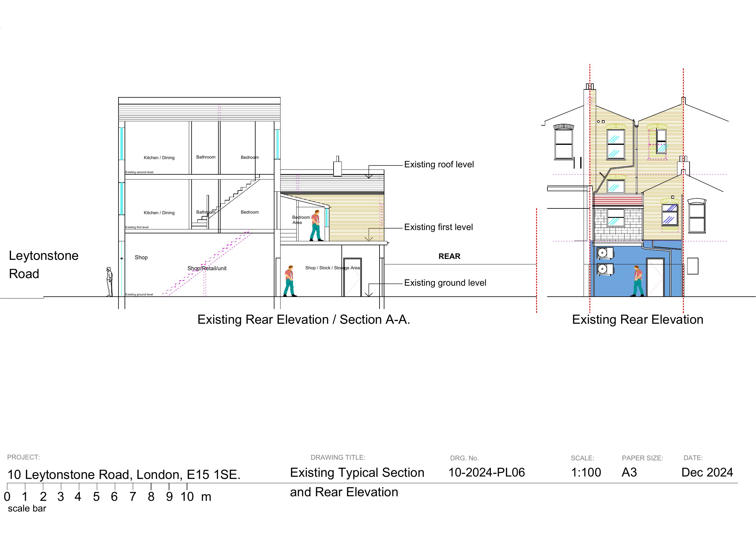
Task: Click the 1:100 scale value
Action: coord(586,473)
